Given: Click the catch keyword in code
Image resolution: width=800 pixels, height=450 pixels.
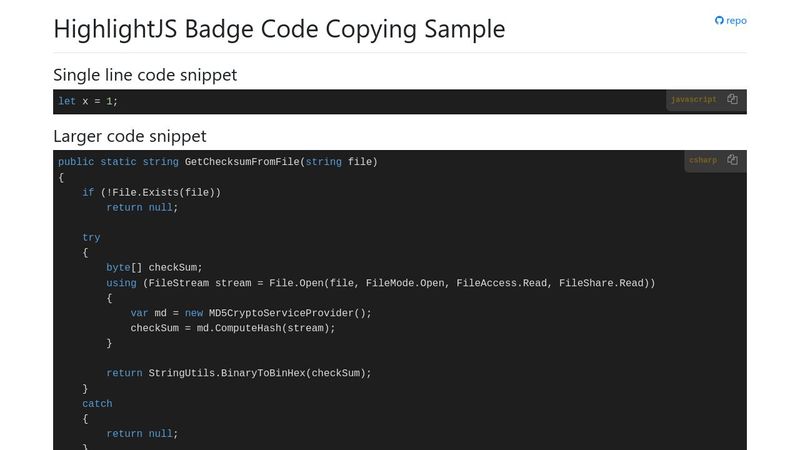Looking at the screenshot, I should pyautogui.click(x=97, y=404).
